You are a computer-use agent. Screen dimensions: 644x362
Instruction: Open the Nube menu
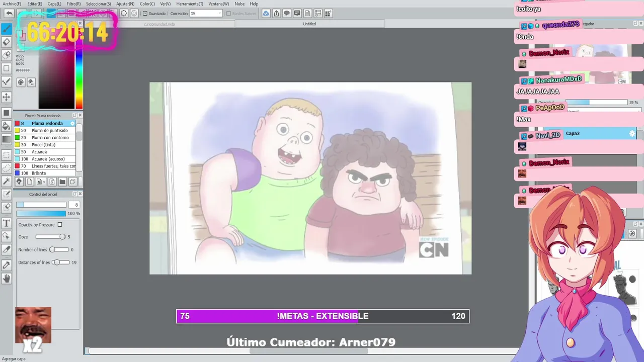(x=239, y=4)
